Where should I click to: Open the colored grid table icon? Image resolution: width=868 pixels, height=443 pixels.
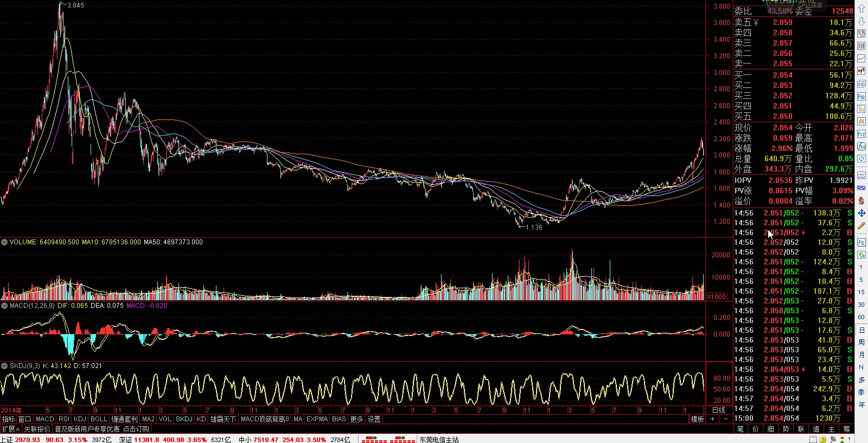click(x=861, y=46)
